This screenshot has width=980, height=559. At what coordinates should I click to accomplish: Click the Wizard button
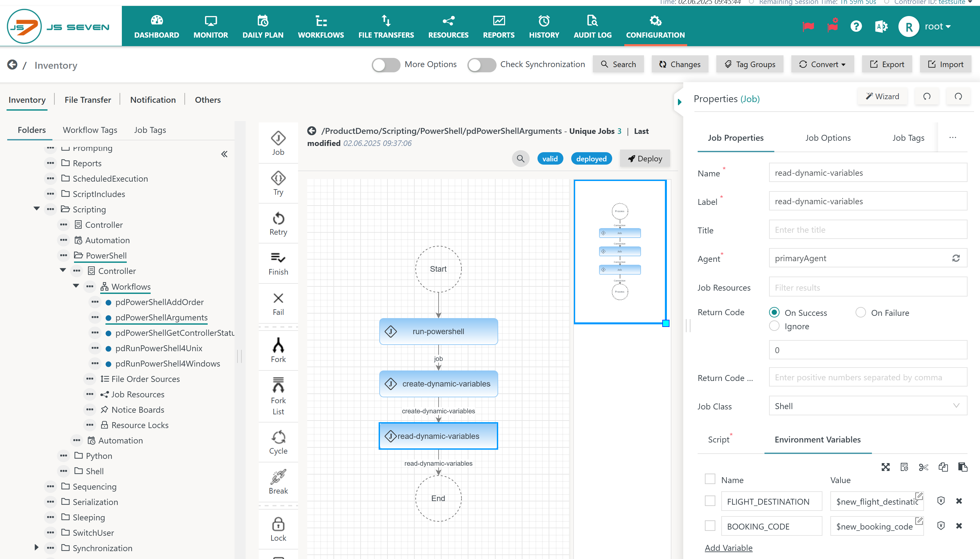[x=882, y=96]
